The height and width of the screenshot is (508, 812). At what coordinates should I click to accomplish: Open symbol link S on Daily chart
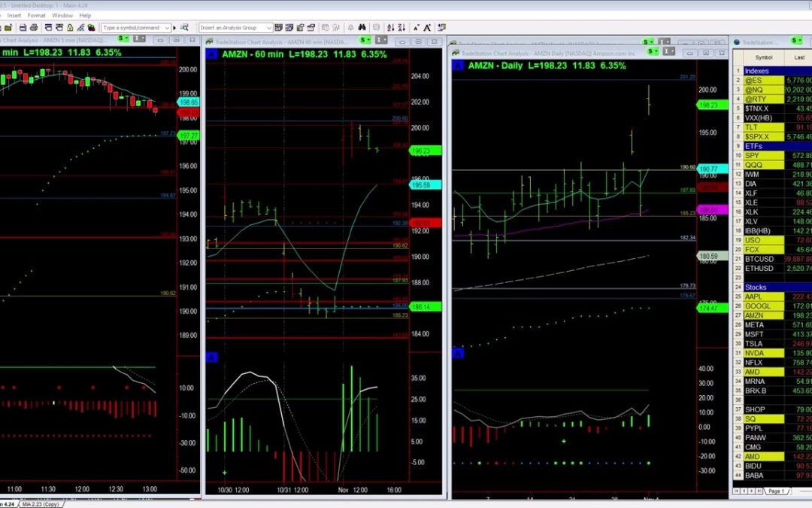coord(653,51)
